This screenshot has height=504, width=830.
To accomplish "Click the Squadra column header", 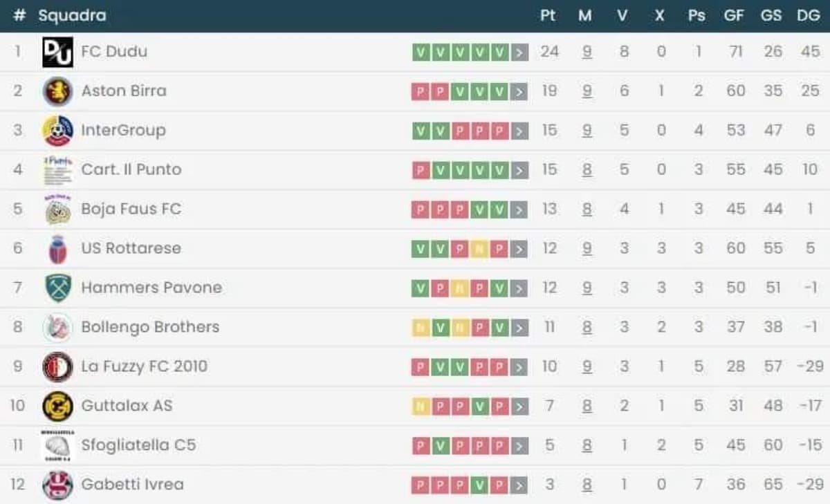I will 72,15.
